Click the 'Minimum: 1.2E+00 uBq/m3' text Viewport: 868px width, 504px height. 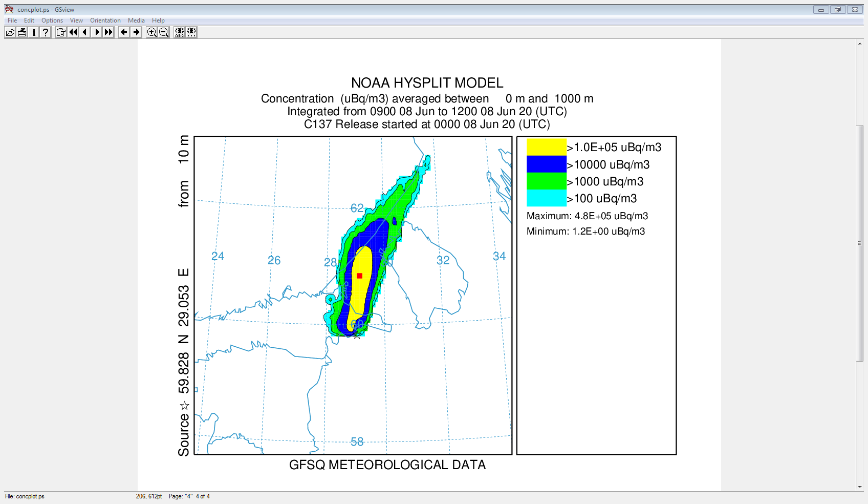[585, 232]
